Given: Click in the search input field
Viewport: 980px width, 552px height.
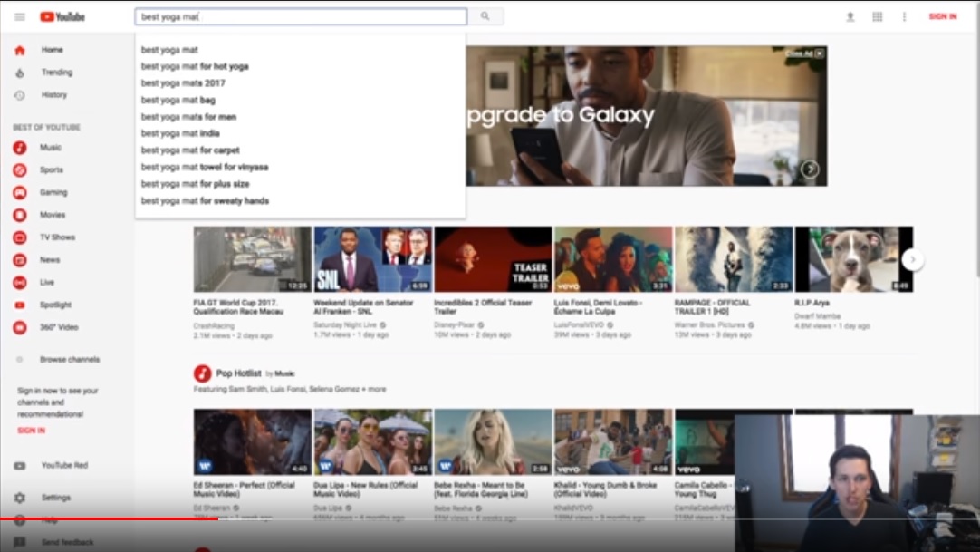Looking at the screenshot, I should click(x=301, y=17).
